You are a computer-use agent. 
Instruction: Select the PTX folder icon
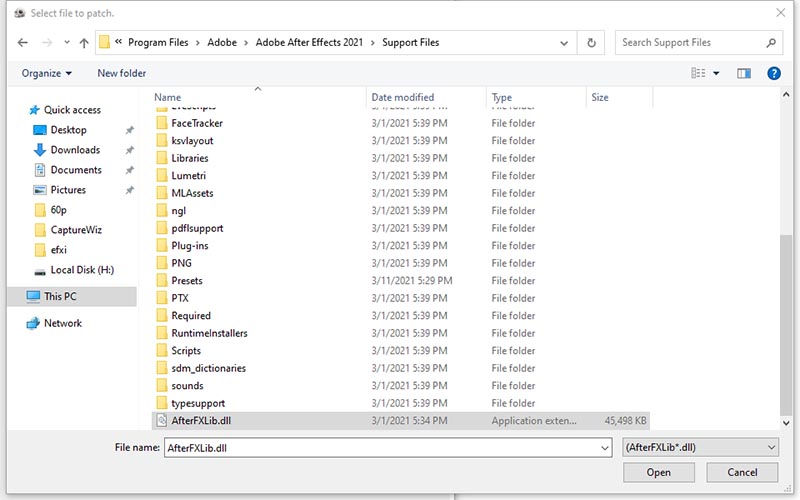click(x=161, y=298)
